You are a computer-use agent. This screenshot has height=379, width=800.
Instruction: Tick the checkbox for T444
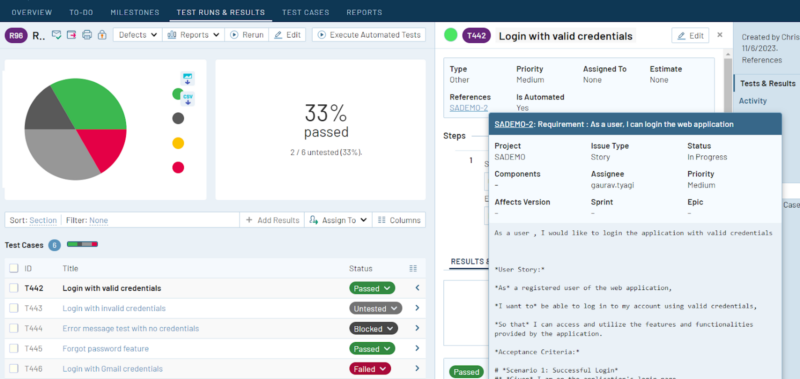click(14, 329)
